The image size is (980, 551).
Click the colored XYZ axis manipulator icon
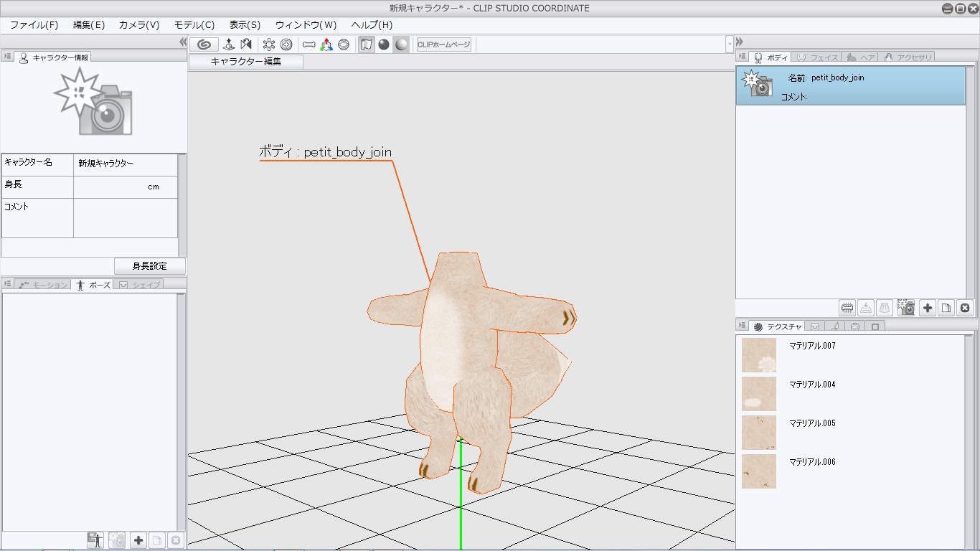pyautogui.click(x=326, y=44)
